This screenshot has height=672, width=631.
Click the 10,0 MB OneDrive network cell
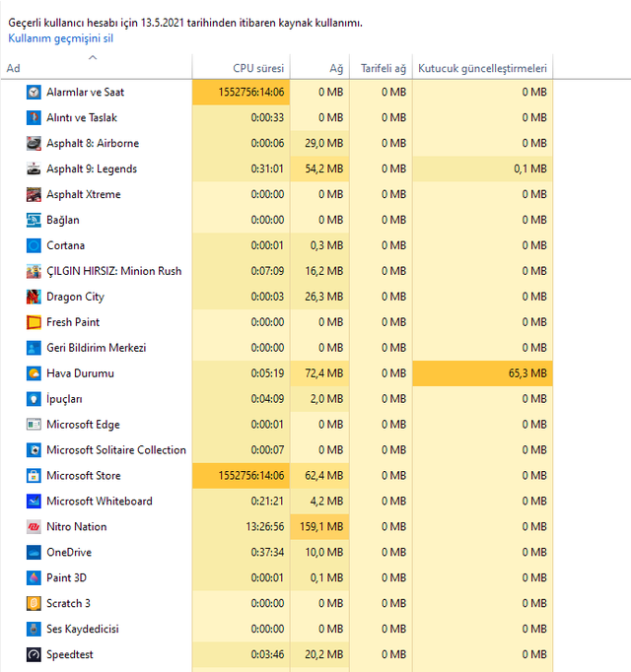click(320, 553)
